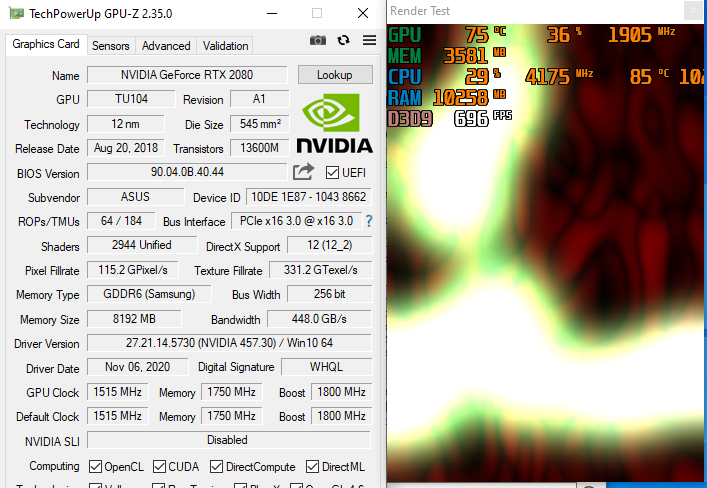Click the GPU Clock value 1515 MHz
Image resolution: width=707 pixels, height=488 pixels.
pyautogui.click(x=118, y=392)
